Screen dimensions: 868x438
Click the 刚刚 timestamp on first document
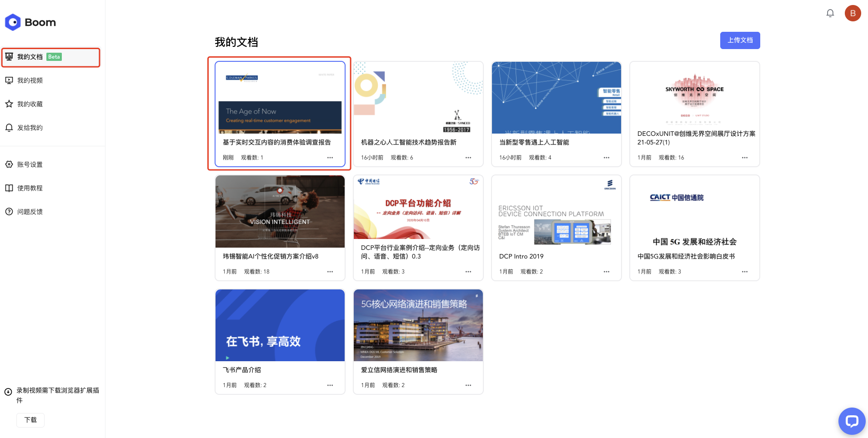point(228,158)
